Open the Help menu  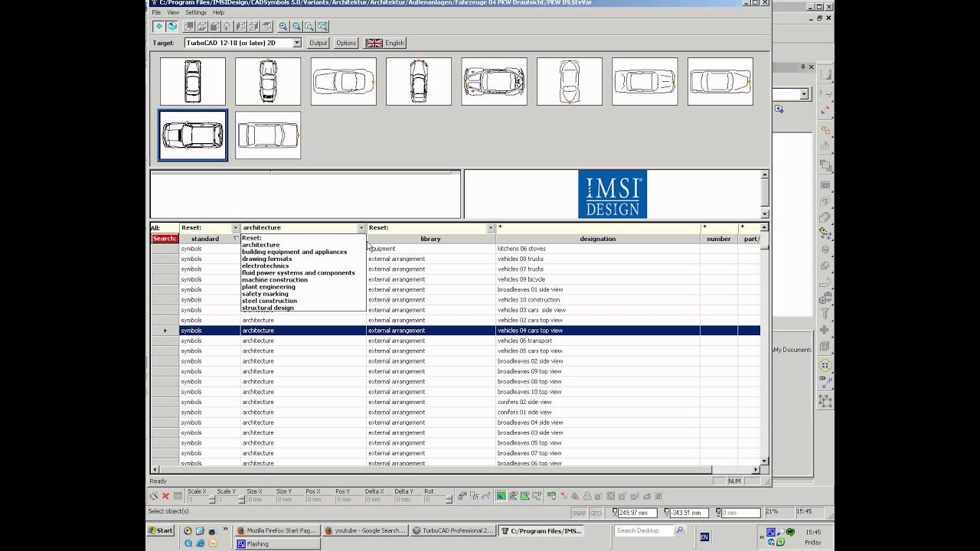tap(219, 13)
